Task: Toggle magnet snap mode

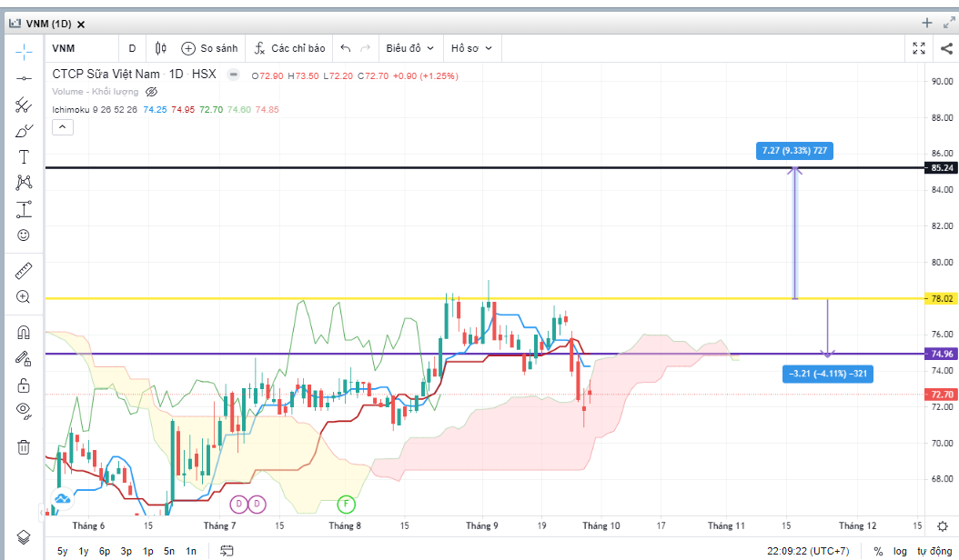Action: coord(24,333)
